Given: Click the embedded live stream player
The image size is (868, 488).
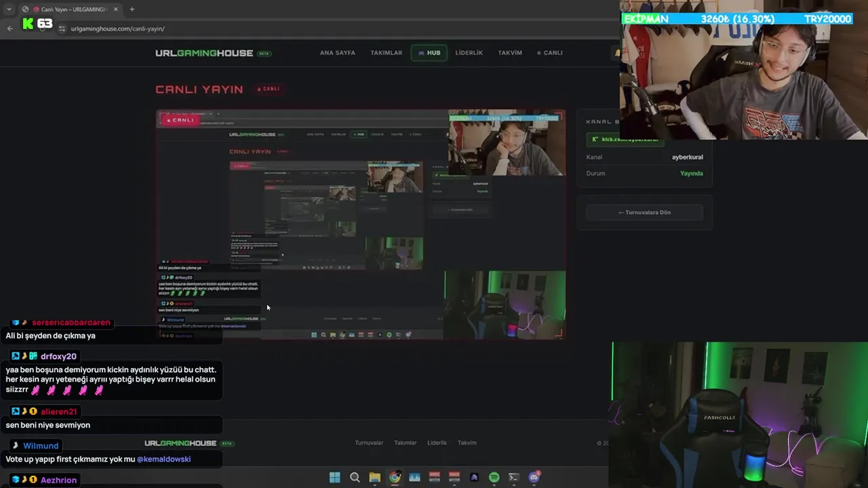Looking at the screenshot, I should (x=361, y=224).
